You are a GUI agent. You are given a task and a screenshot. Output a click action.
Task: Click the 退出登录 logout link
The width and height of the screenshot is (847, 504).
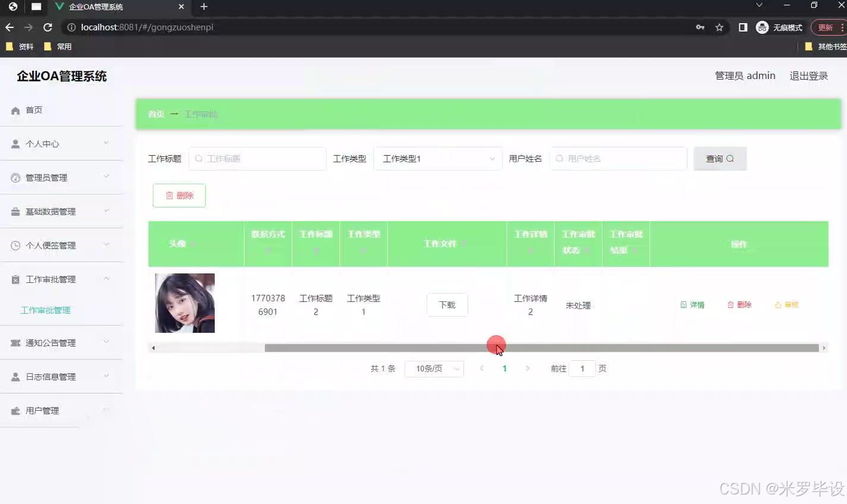tap(808, 75)
